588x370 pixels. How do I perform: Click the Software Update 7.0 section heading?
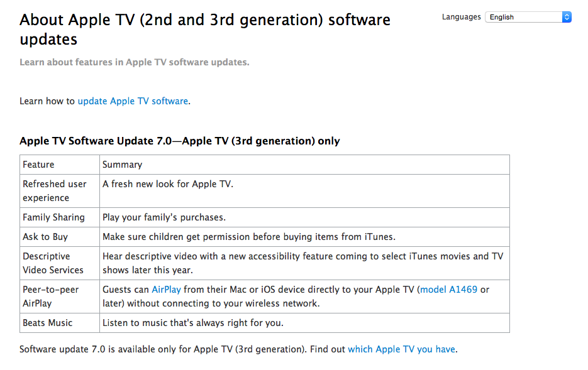click(x=180, y=141)
